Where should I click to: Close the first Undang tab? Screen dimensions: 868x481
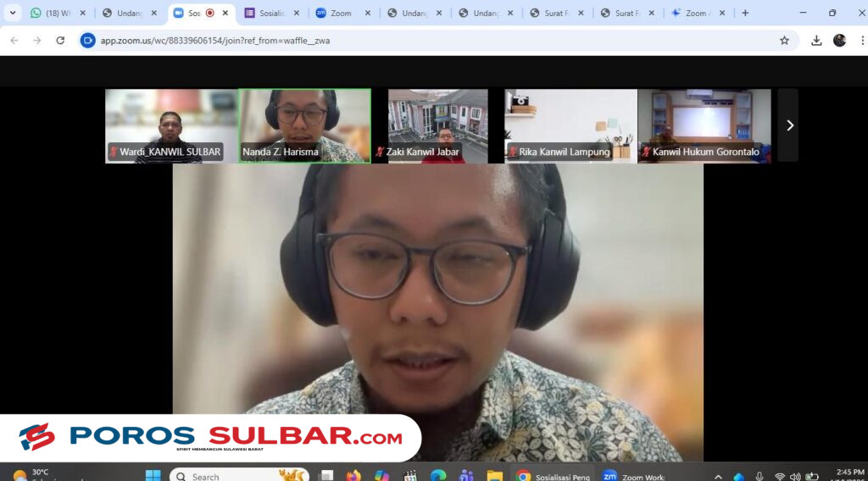coord(154,13)
